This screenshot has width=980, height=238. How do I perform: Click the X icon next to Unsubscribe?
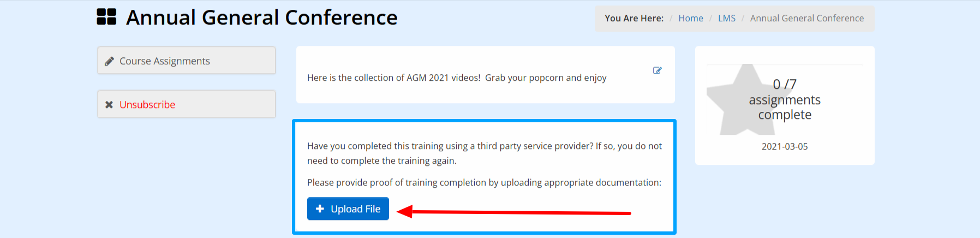109,105
